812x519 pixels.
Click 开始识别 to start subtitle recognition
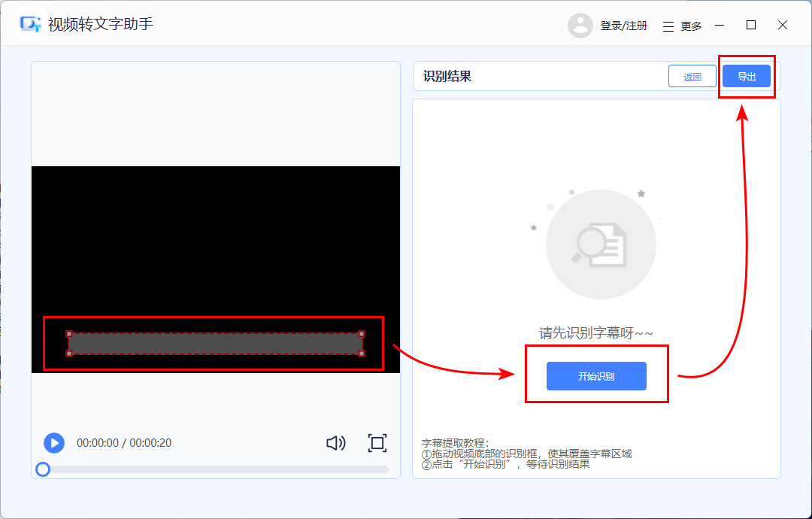(596, 376)
